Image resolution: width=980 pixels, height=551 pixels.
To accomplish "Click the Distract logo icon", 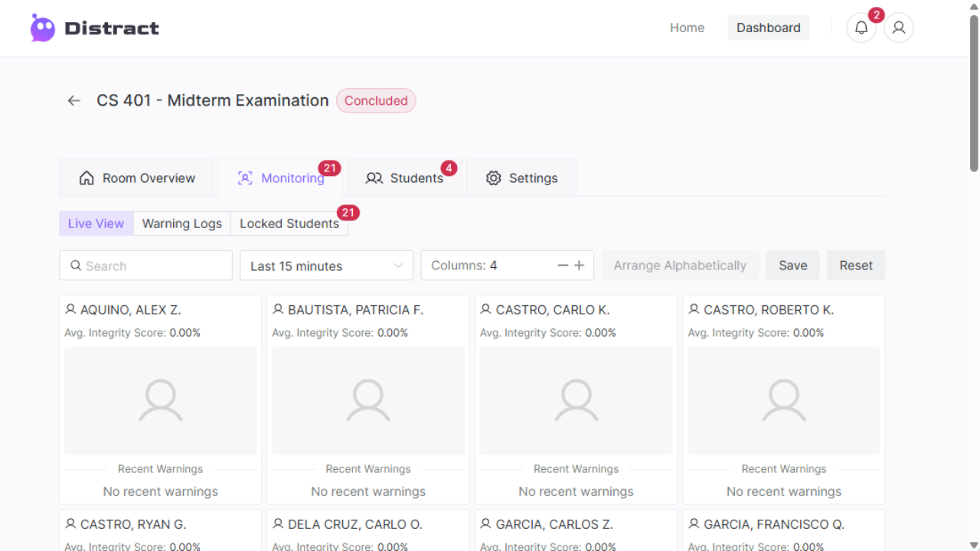I will tap(43, 28).
